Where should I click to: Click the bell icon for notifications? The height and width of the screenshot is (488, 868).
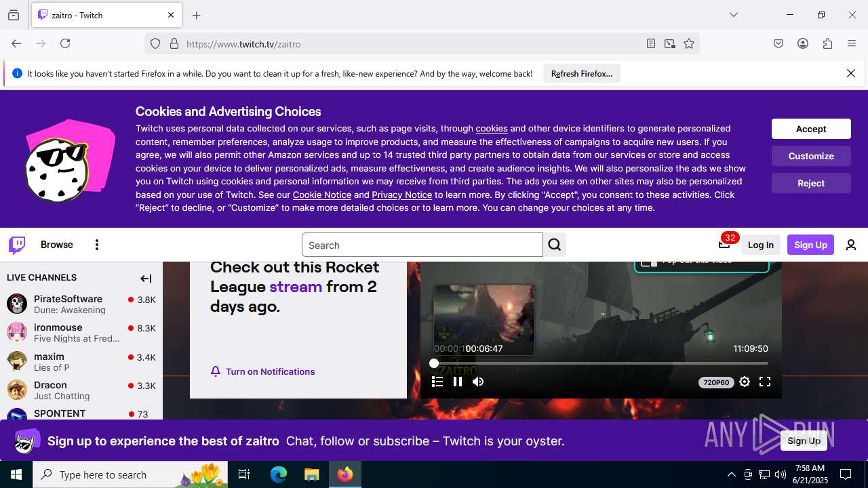[216, 371]
